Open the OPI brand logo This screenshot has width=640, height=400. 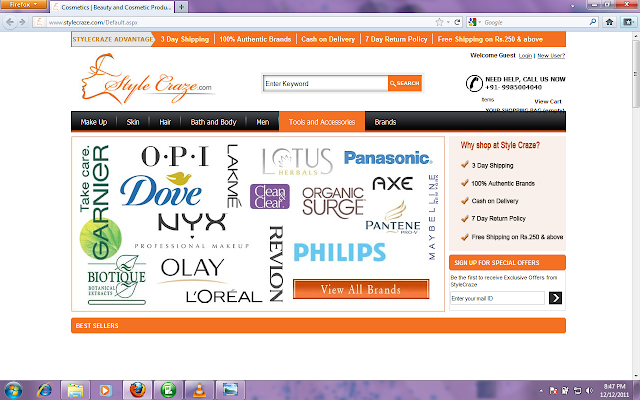(x=175, y=156)
